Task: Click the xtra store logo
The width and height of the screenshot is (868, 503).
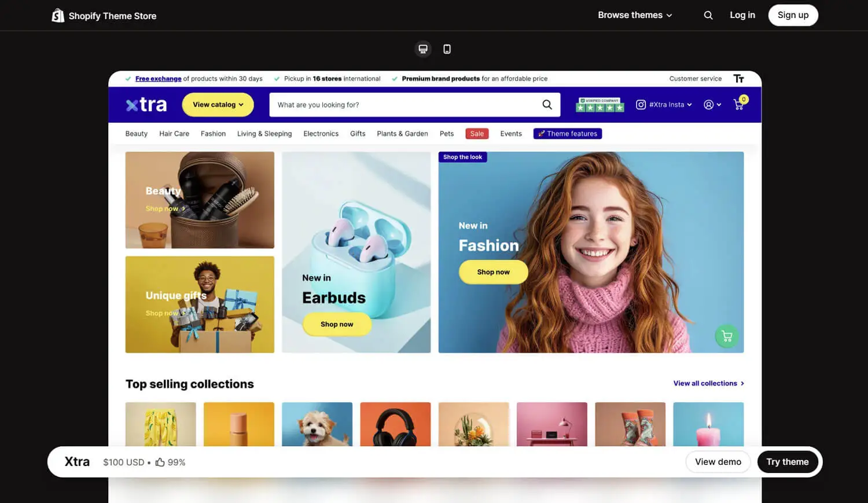Action: coord(146,105)
